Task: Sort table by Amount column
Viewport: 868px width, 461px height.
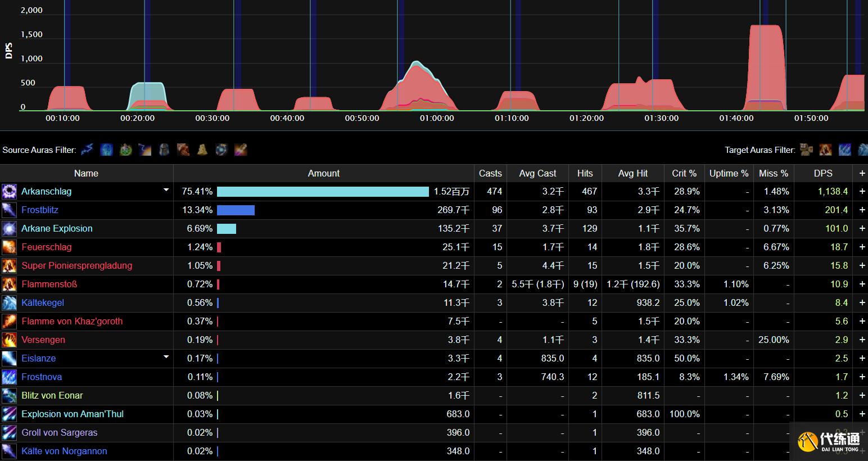Action: tap(323, 173)
